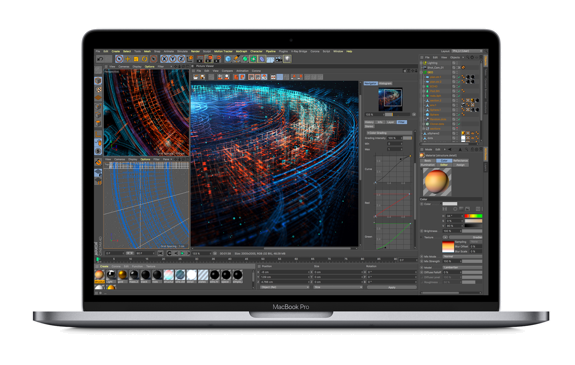The width and height of the screenshot is (575, 365).
Task: Add a Camera object from toolbar
Action: 278,59
